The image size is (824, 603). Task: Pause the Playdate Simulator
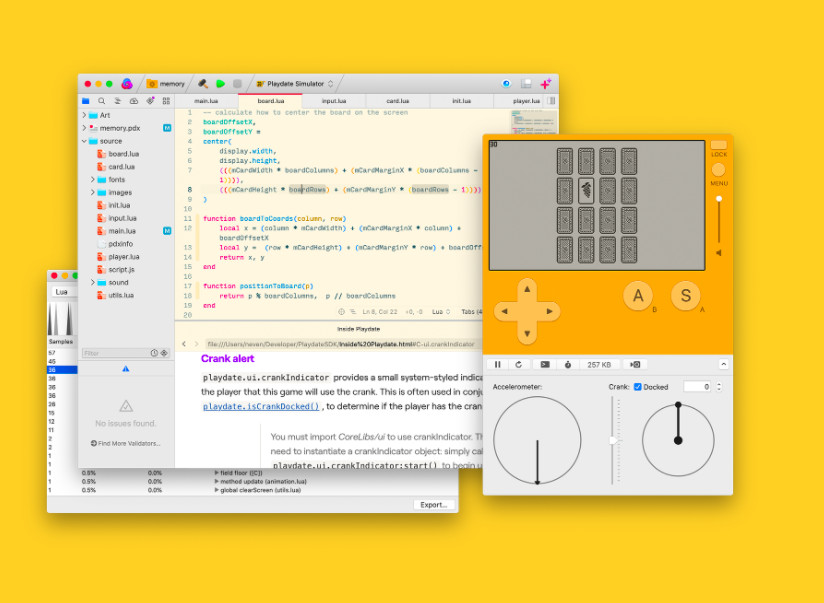pos(498,364)
